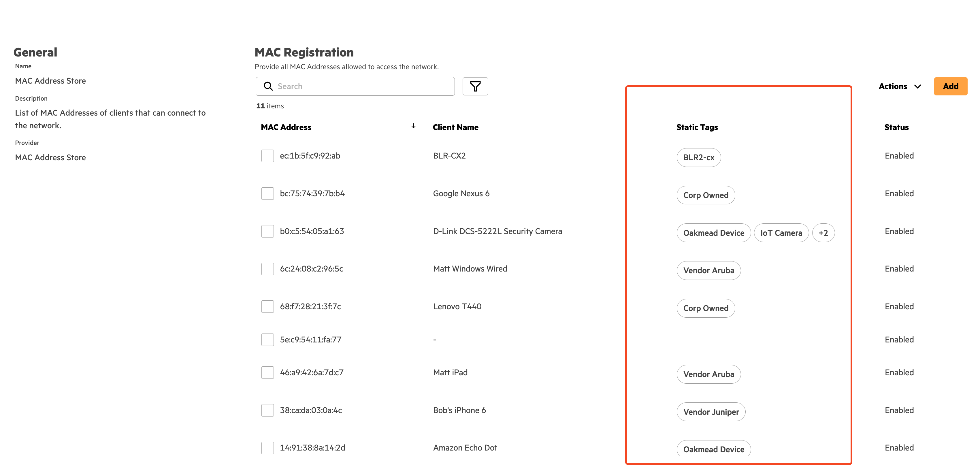Click the Matt Windows Wired client name
Image resolution: width=980 pixels, height=471 pixels.
coord(470,269)
